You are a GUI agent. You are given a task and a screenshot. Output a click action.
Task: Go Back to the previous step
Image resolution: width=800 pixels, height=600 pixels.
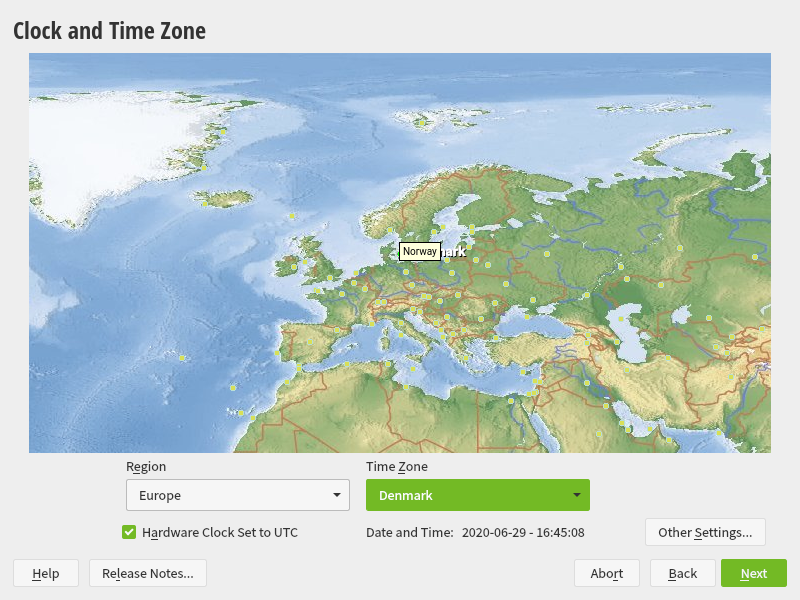coord(682,573)
